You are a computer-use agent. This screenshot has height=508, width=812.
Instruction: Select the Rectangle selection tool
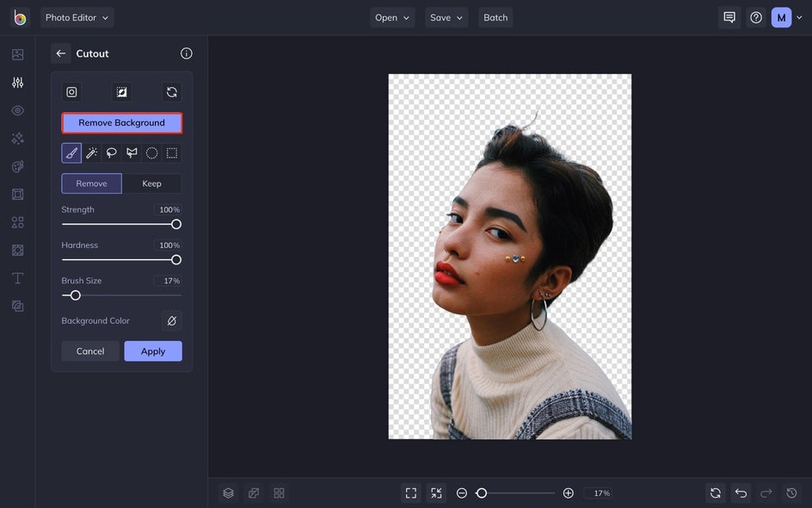(172, 153)
